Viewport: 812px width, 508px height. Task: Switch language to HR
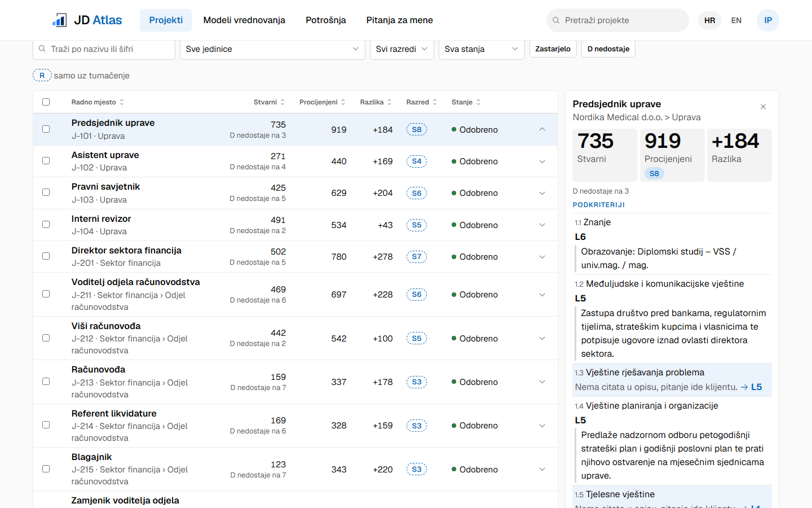(710, 20)
